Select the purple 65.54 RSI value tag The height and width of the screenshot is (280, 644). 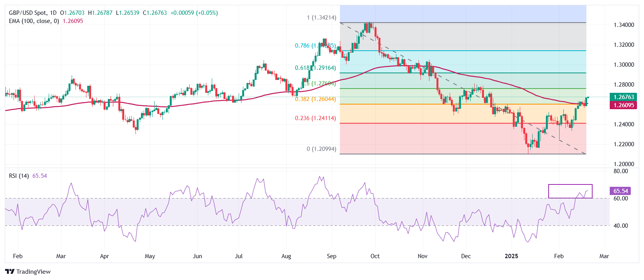pyautogui.click(x=621, y=191)
